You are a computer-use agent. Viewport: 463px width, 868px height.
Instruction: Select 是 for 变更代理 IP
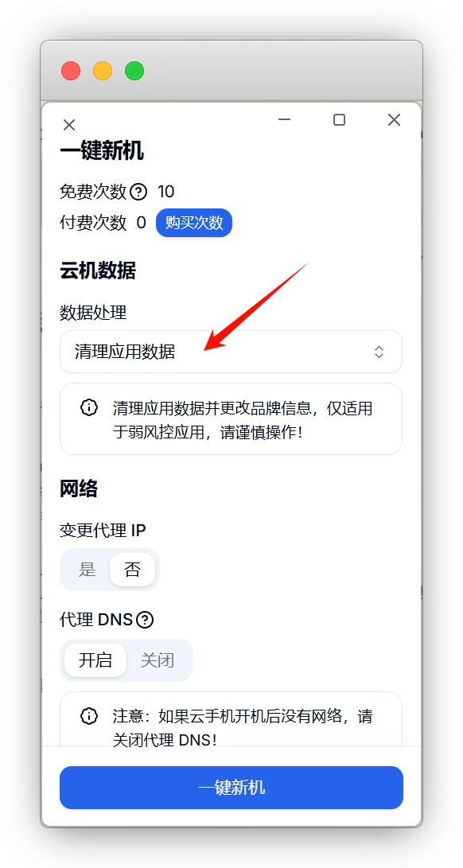[88, 570]
